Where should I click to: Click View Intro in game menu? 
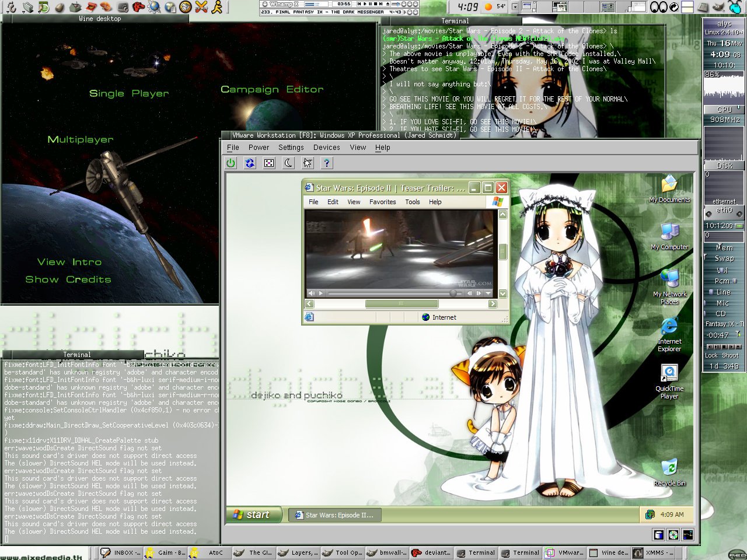[69, 262]
